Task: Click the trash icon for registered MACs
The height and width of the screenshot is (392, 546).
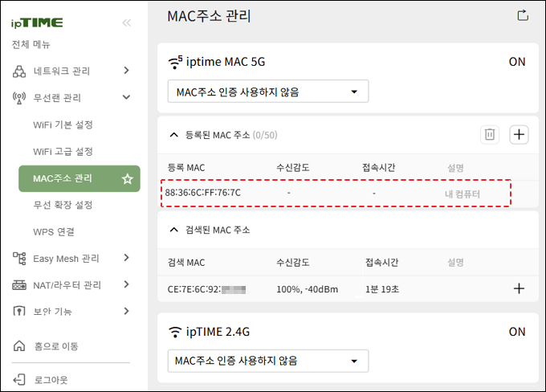Action: click(490, 134)
